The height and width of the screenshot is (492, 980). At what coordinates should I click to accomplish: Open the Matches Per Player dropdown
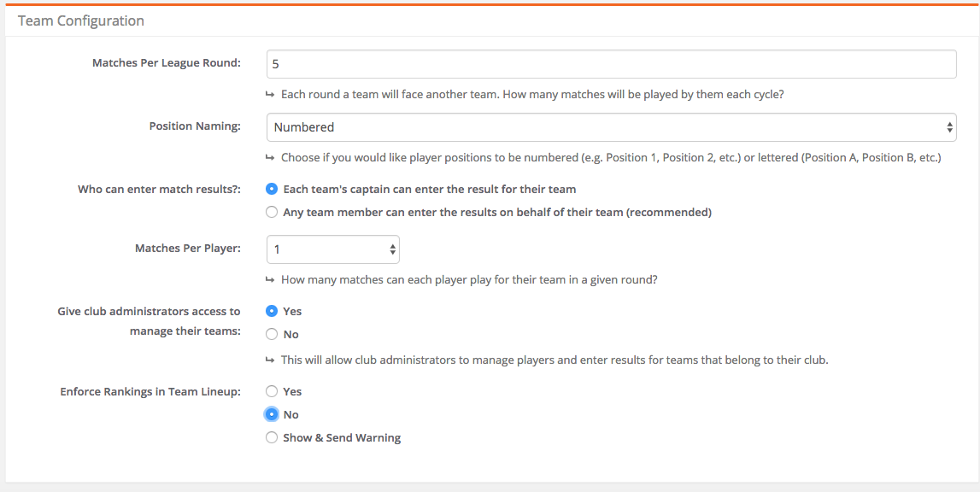coord(333,249)
